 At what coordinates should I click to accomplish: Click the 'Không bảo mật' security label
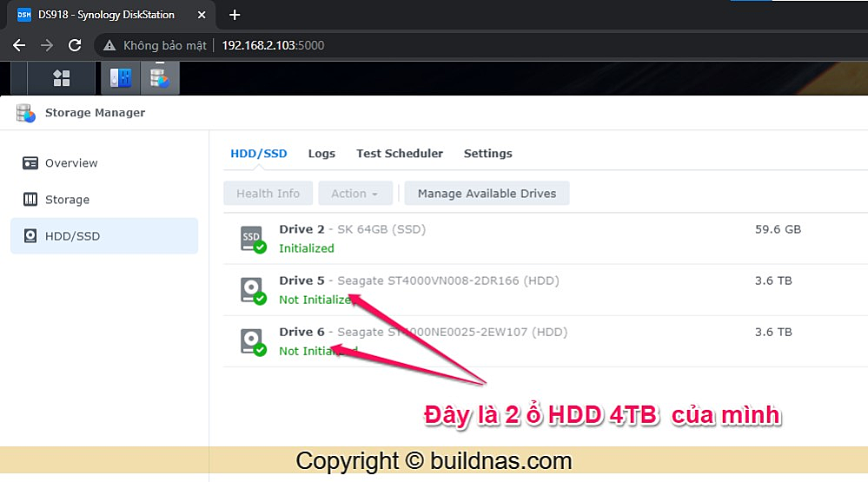164,45
